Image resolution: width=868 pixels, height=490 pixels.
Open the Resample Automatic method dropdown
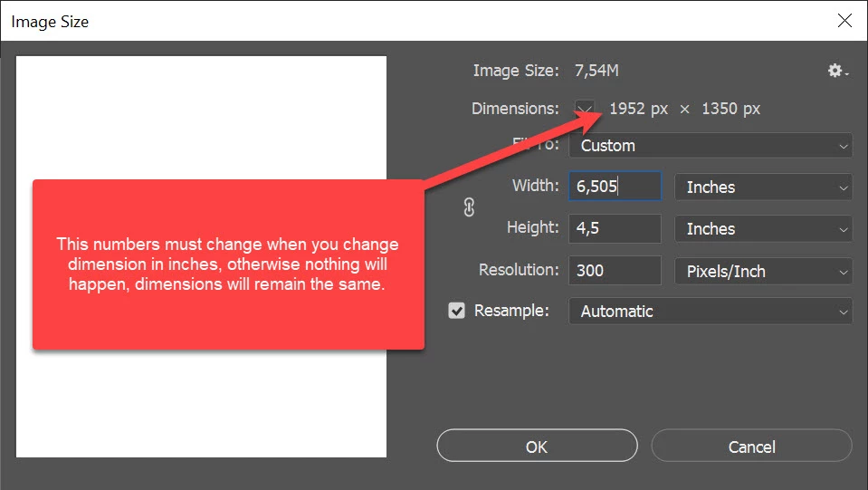[x=711, y=312]
